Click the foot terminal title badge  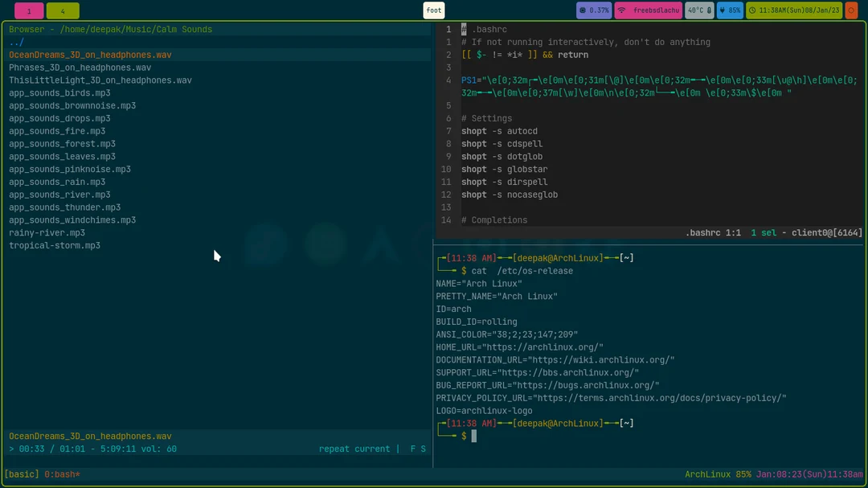tap(433, 10)
